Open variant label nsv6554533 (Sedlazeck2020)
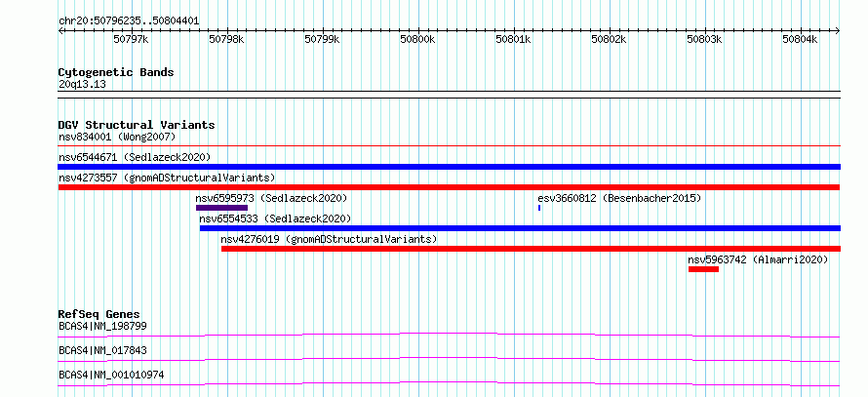Image resolution: width=868 pixels, height=397 pixels. 275,218
